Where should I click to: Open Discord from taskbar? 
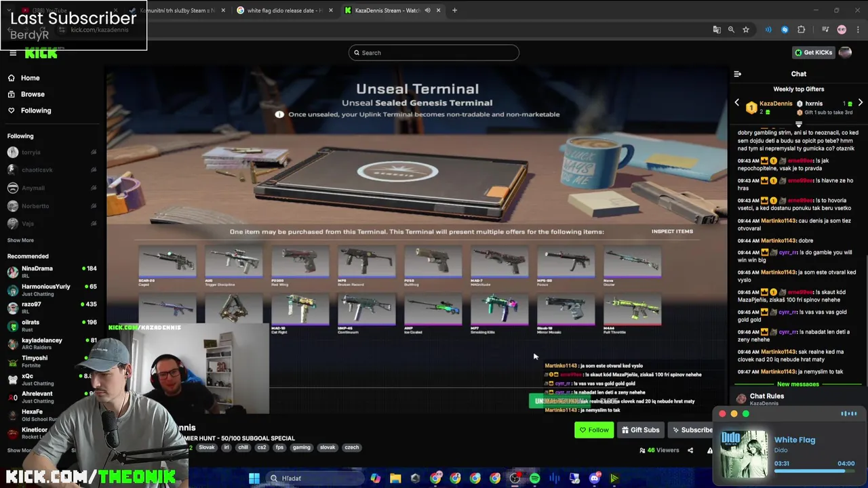(595, 479)
